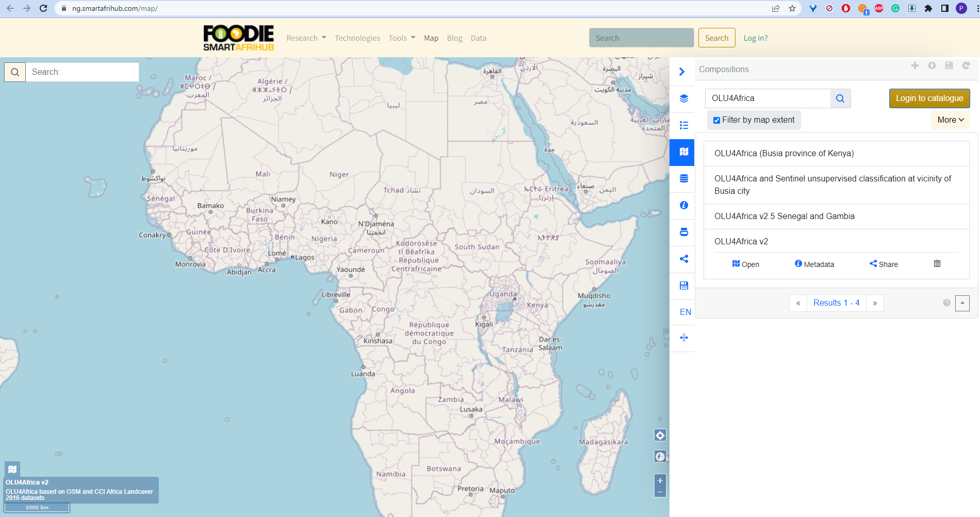
Task: Click the default view globe icon on map
Action: (x=660, y=457)
